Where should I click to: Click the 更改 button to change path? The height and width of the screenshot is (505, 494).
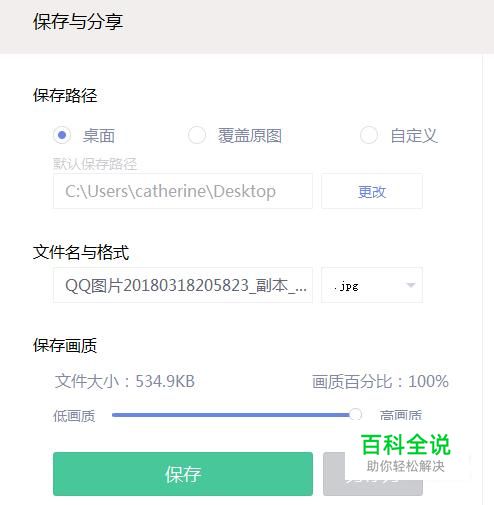coord(372,191)
